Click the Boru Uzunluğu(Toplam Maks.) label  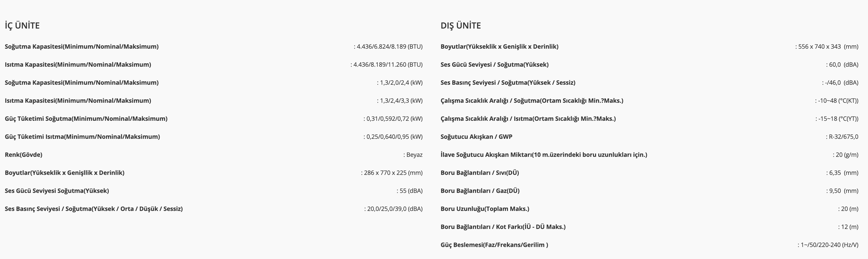point(484,209)
